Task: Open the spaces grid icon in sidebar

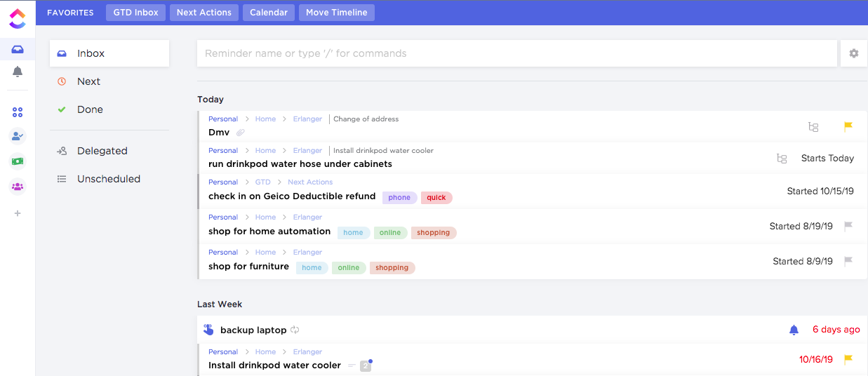Action: click(x=18, y=112)
